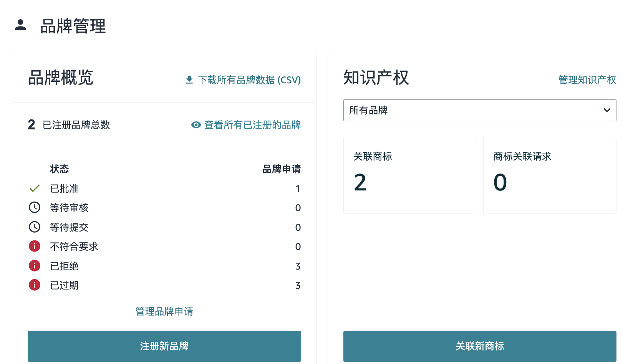Click the download arrow icon for CSV

click(189, 80)
